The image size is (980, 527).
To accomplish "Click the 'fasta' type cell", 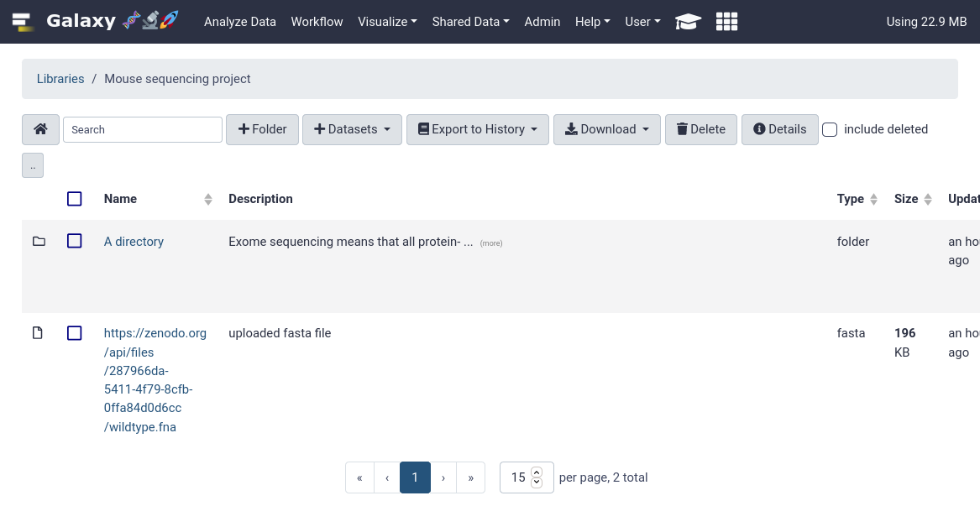I will (x=851, y=333).
